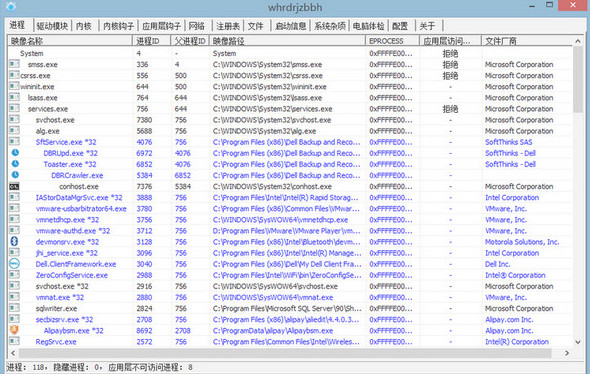This screenshot has width=590, height=374.
Task: Switch to the 驱动模块 tab
Action: click(52, 26)
